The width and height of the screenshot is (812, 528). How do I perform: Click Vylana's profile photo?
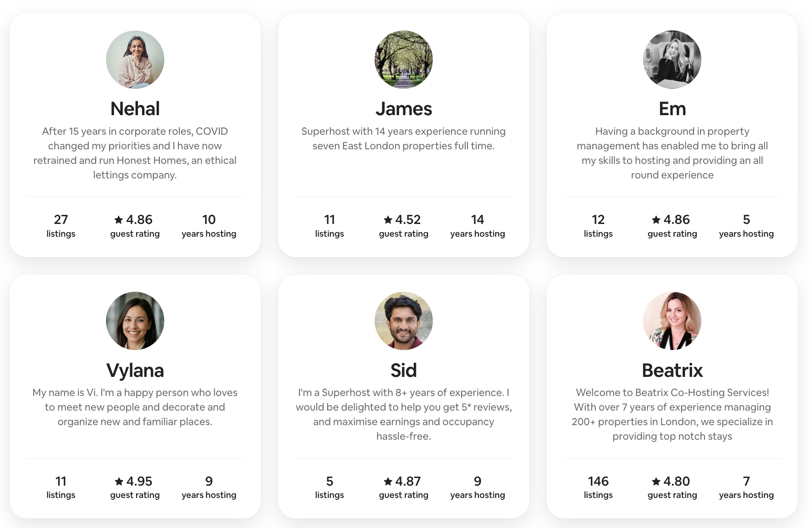coord(135,321)
